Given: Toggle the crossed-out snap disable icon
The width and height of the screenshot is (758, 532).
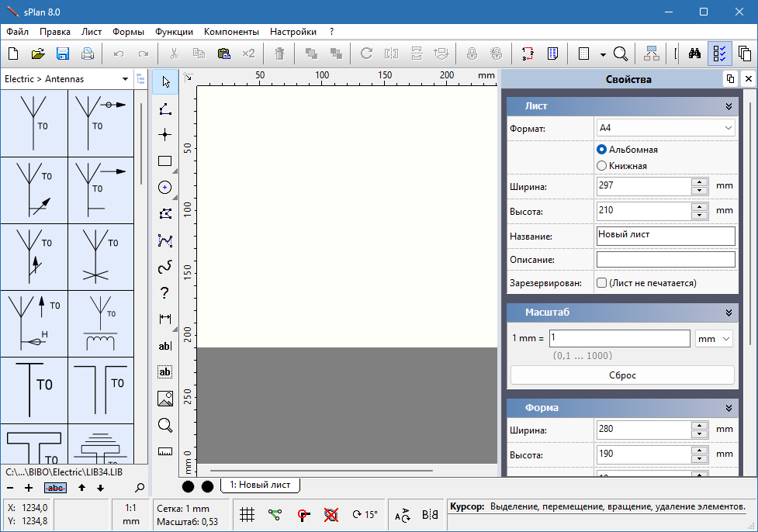Looking at the screenshot, I should coord(331,515).
